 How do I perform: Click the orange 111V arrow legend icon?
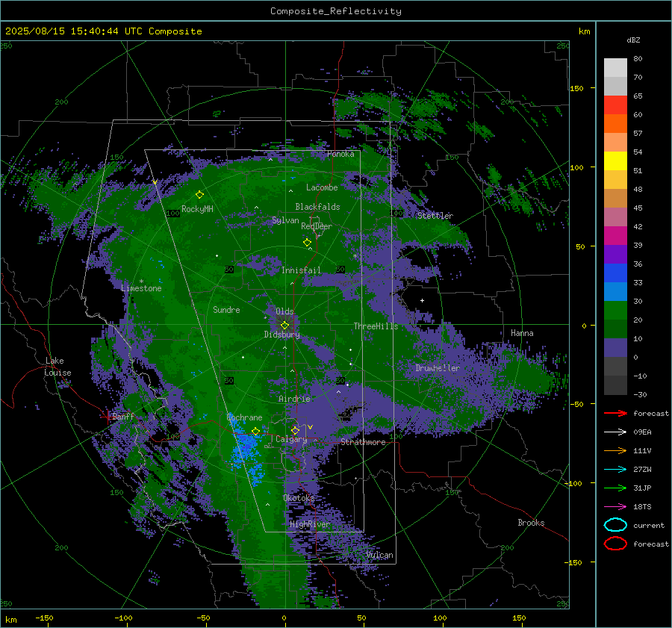(x=615, y=450)
